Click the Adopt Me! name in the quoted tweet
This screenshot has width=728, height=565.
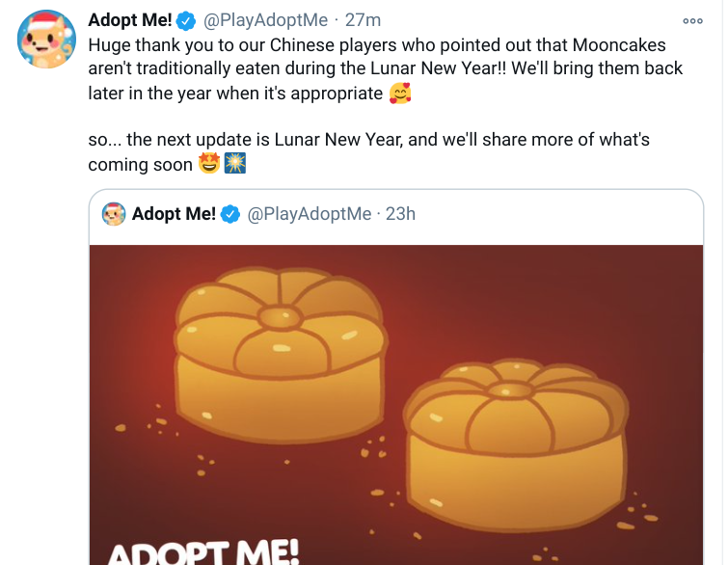(174, 214)
